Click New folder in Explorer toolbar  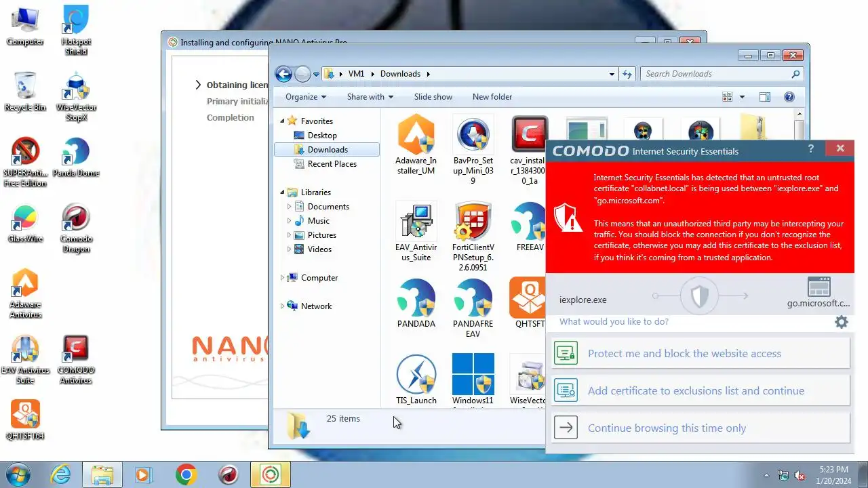(x=492, y=97)
